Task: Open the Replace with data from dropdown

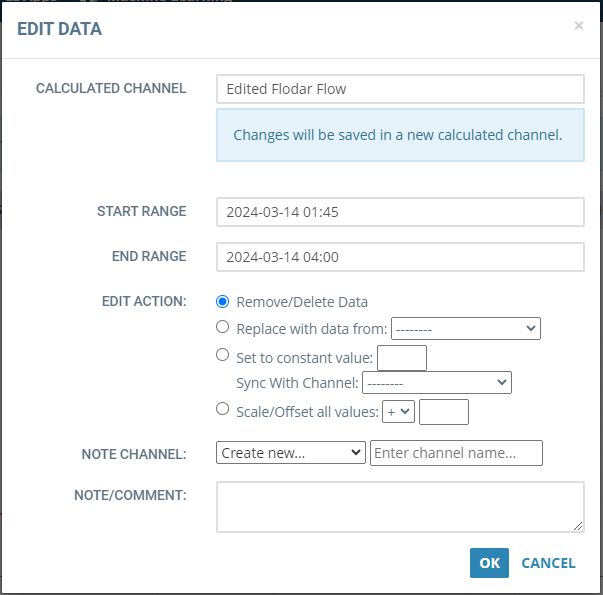Action: pyautogui.click(x=466, y=328)
